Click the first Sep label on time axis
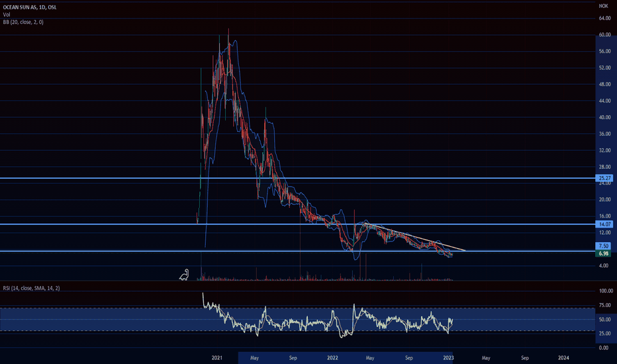The image size is (617, 364). point(293,357)
